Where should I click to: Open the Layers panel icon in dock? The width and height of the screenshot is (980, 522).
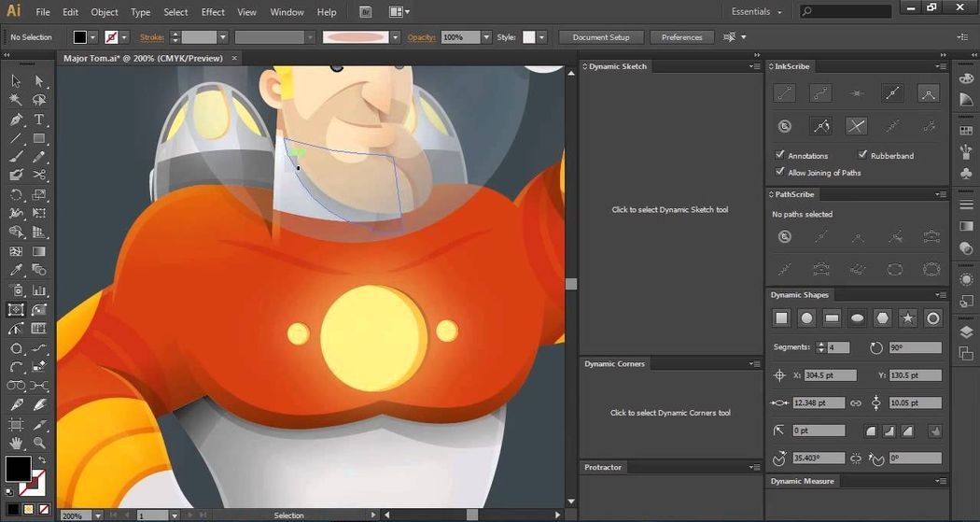coord(966,332)
